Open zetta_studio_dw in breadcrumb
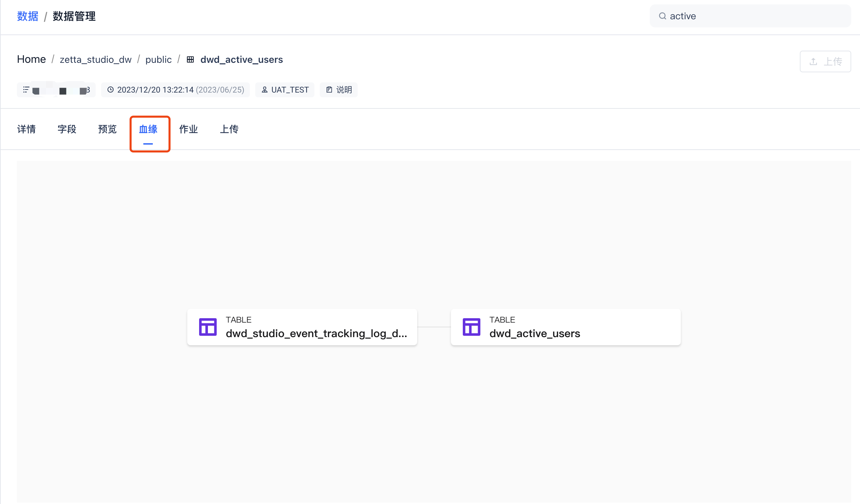Screen dimensions: 860x504 tap(96, 60)
